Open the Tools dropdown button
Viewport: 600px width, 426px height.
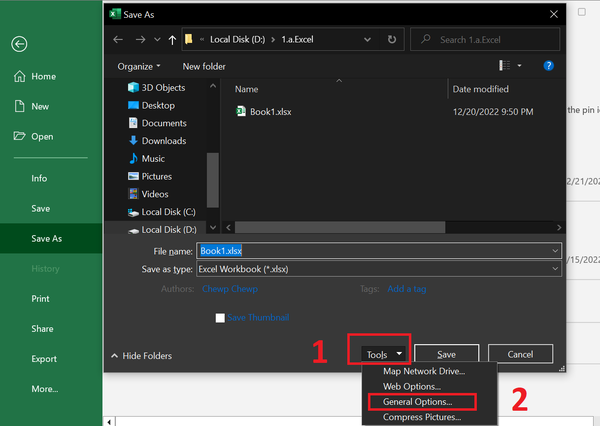pyautogui.click(x=384, y=354)
